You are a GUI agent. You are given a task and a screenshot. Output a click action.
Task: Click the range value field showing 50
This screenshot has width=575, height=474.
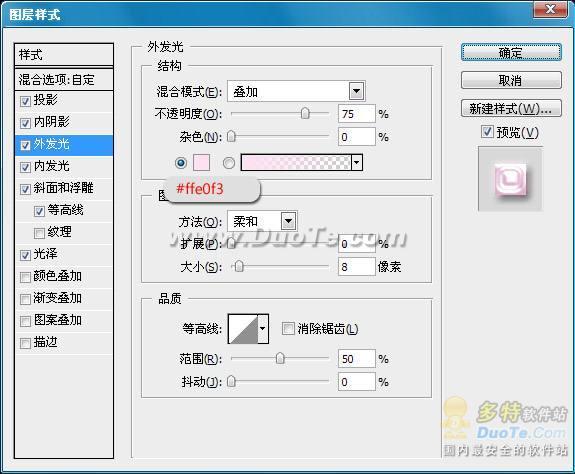pyautogui.click(x=357, y=359)
